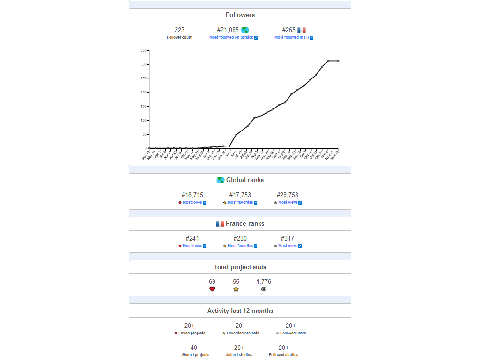The image size is (480, 360).
Task: Click the gold star icon under total project stats
Action: coord(236,289)
